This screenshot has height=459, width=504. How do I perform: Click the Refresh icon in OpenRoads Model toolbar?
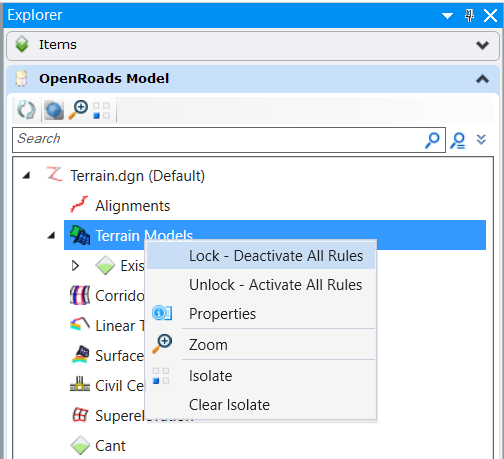(x=26, y=110)
